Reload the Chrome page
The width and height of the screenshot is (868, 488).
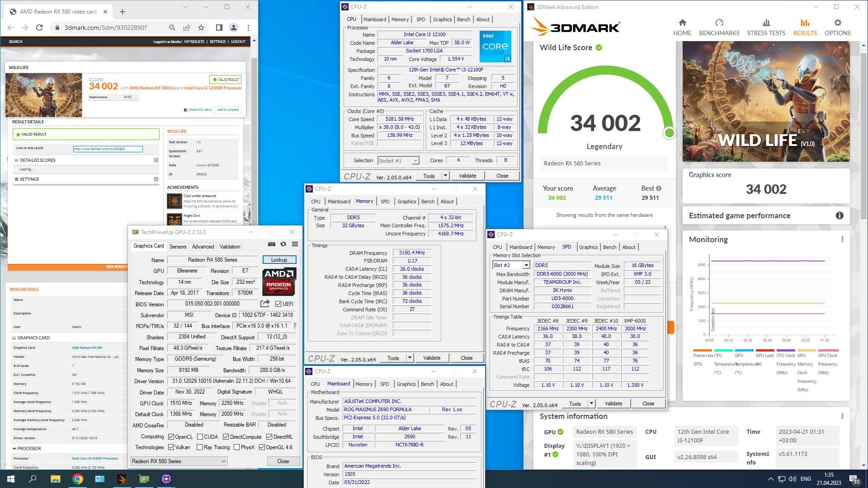(x=39, y=28)
